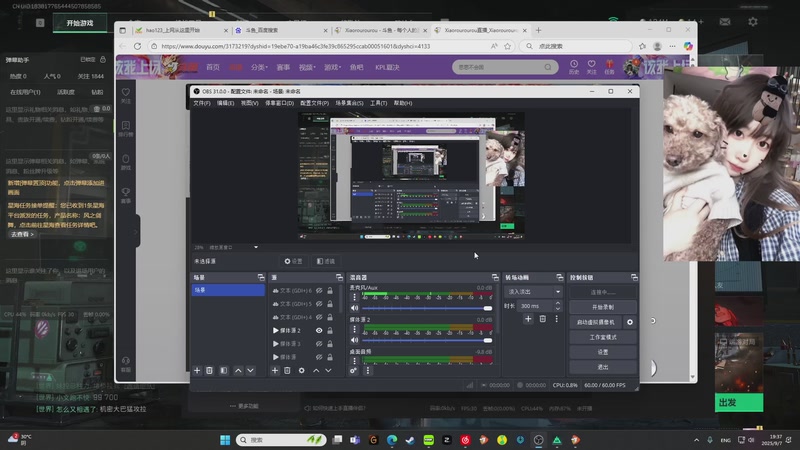Open Windows Start button on taskbar

pyautogui.click(x=225, y=440)
